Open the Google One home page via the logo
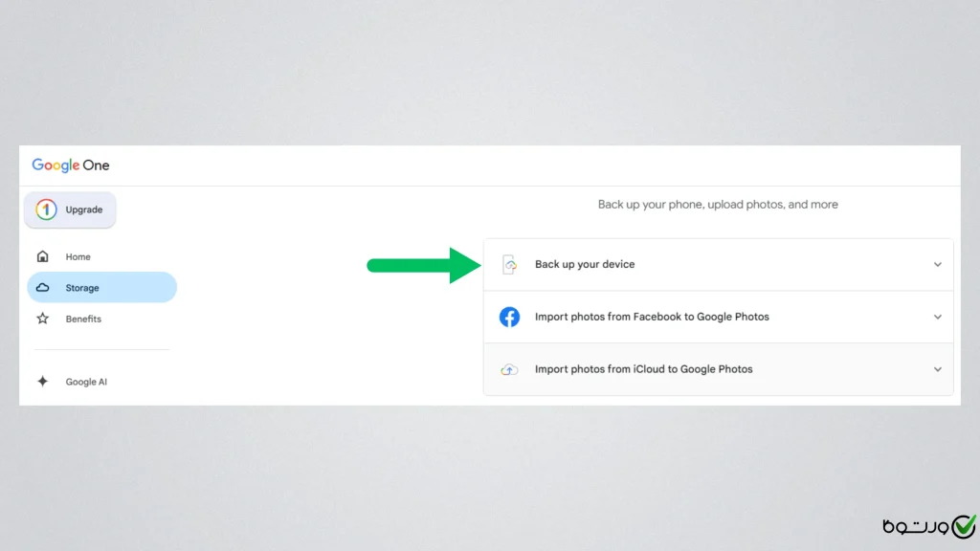This screenshot has height=551, width=980. (x=70, y=165)
